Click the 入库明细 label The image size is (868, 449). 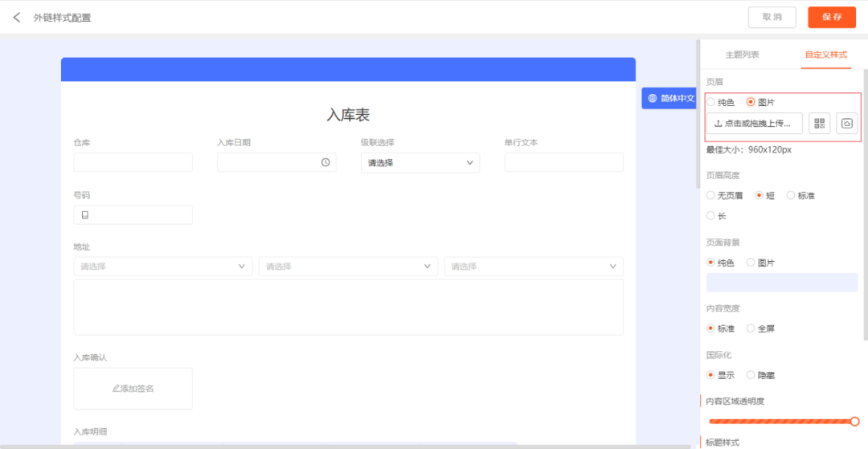(x=90, y=431)
